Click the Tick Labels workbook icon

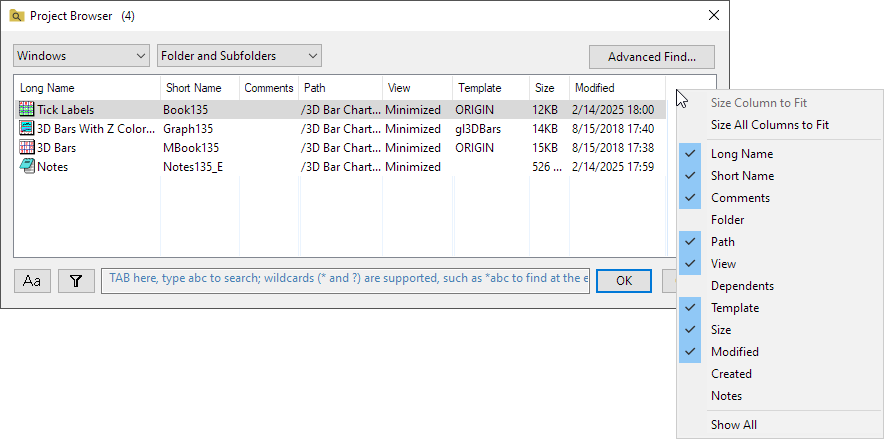point(27,109)
